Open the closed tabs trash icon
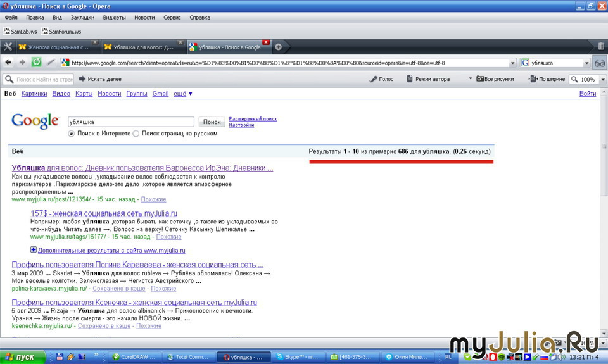608x364 pixels. 600,46
